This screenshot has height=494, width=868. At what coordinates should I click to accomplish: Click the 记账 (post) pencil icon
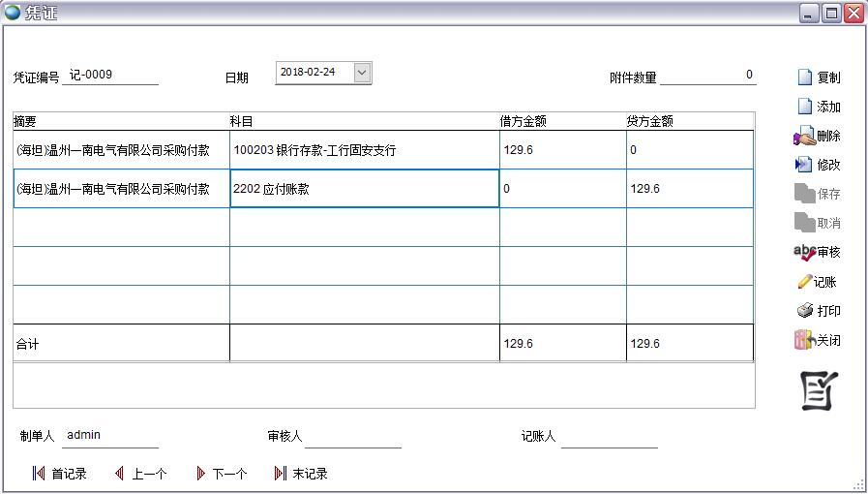coord(804,282)
